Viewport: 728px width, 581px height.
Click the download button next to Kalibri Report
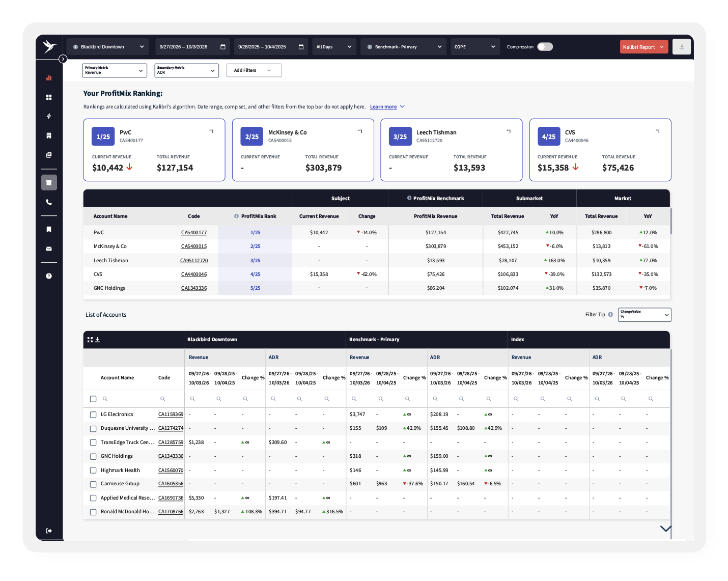(x=682, y=47)
